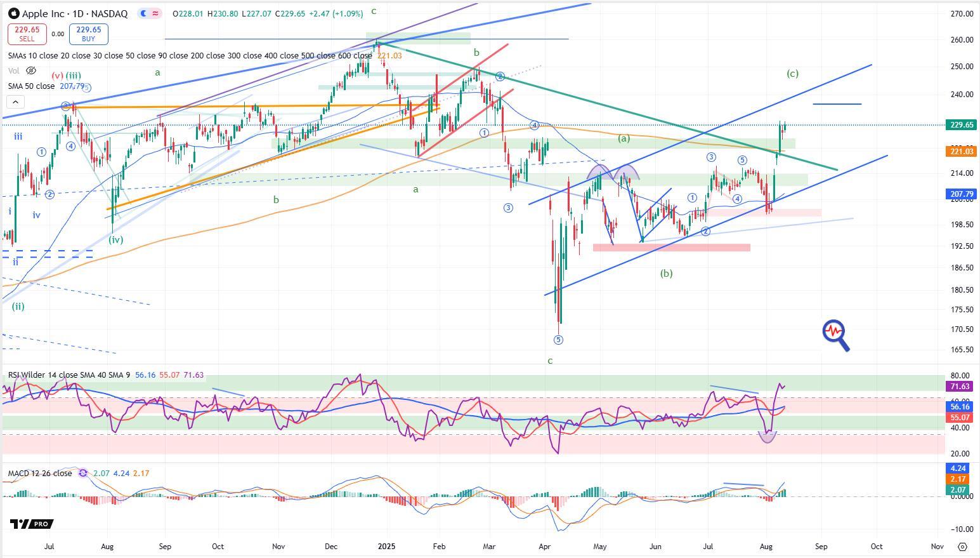980x558 pixels.
Task: Click the orange 221.03 price axis label
Action: (962, 151)
